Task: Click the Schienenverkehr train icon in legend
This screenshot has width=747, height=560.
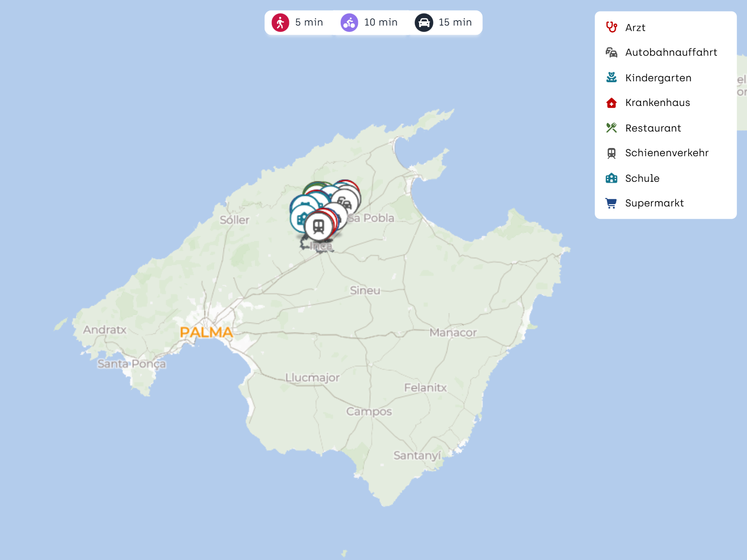Action: (x=611, y=153)
